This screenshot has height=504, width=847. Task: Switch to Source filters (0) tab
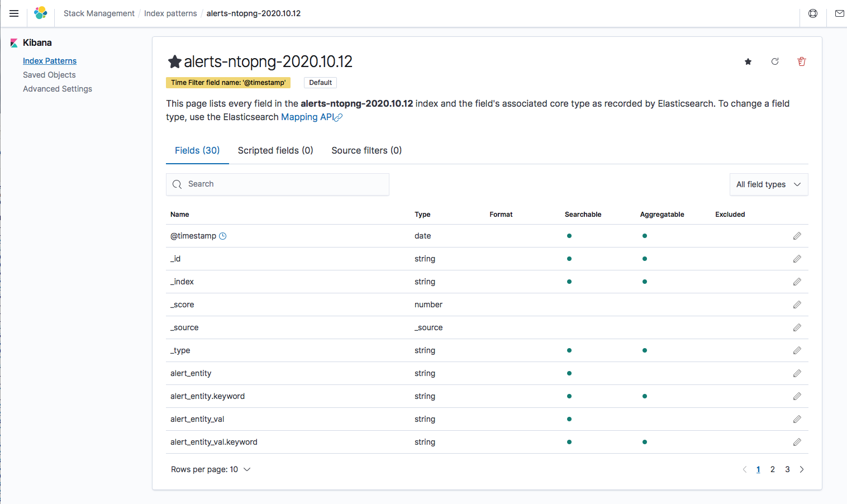[367, 150]
